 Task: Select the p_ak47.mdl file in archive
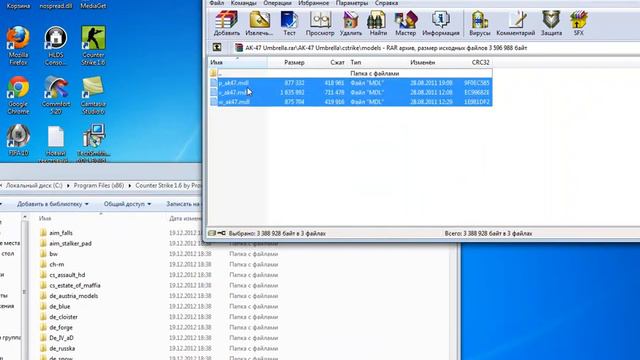click(x=351, y=83)
